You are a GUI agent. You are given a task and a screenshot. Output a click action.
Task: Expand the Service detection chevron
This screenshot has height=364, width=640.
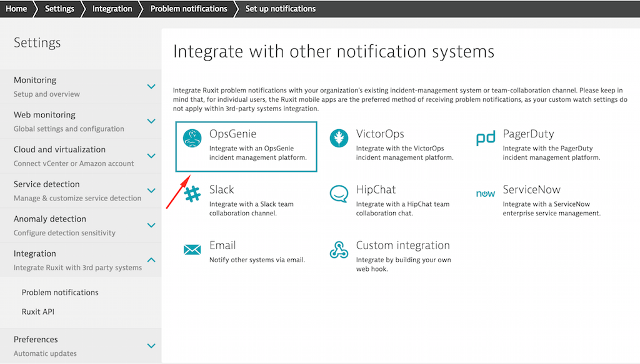tap(151, 190)
